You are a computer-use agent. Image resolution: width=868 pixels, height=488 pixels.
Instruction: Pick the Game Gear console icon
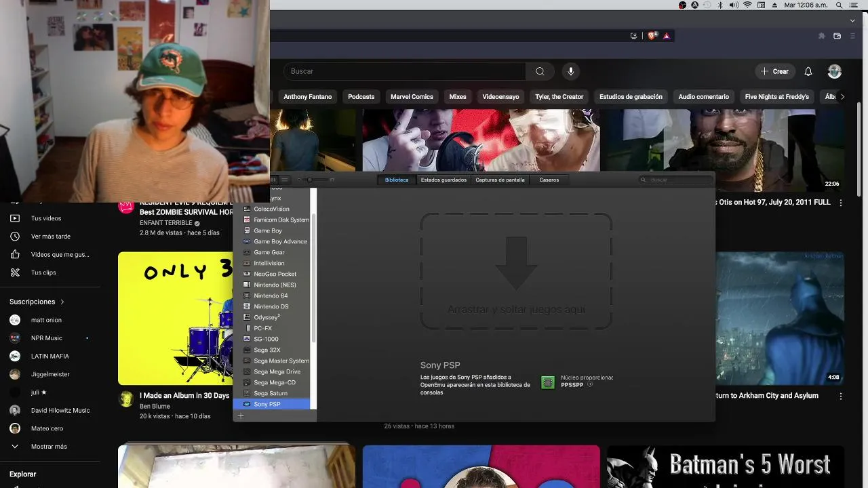click(247, 252)
